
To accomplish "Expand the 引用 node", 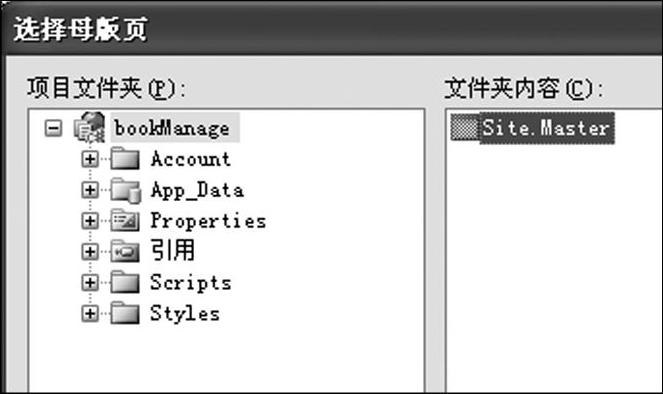I will (x=90, y=252).
